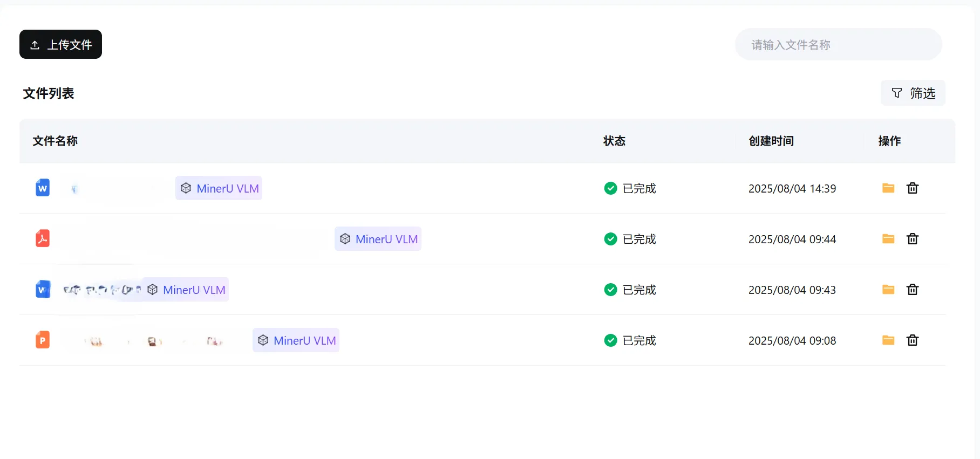980x459 pixels.
Task: Focus the file name search field
Action: pos(838,45)
